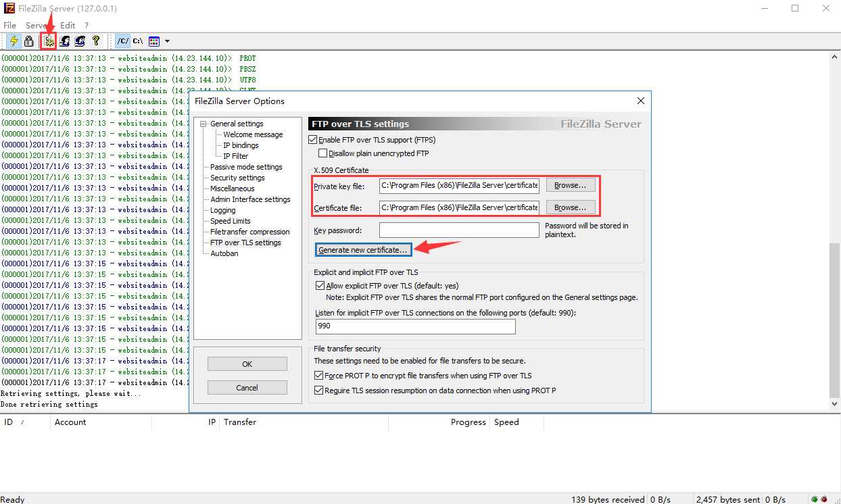This screenshot has height=504, width=841.
Task: Click Generate new certificate button
Action: coord(363,250)
